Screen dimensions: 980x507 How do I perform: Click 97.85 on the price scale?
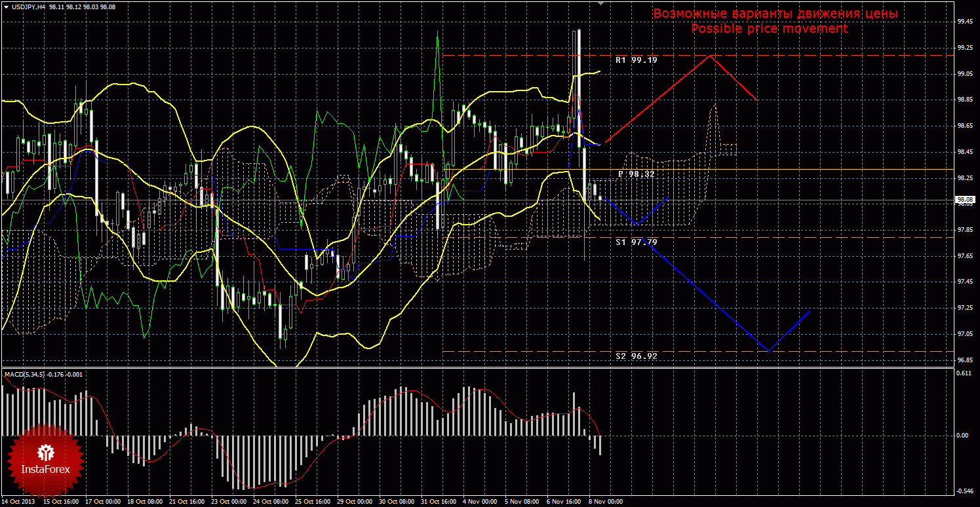(x=965, y=230)
